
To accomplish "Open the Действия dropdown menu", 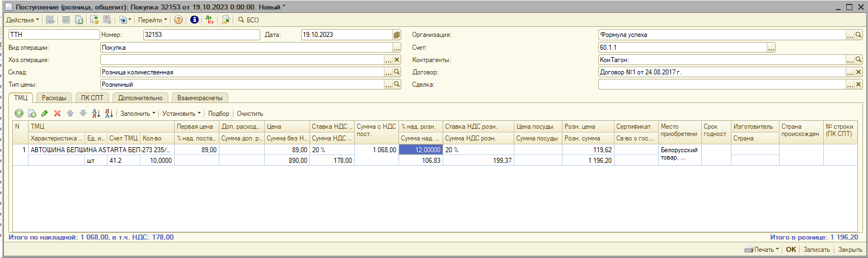I will 22,20.
